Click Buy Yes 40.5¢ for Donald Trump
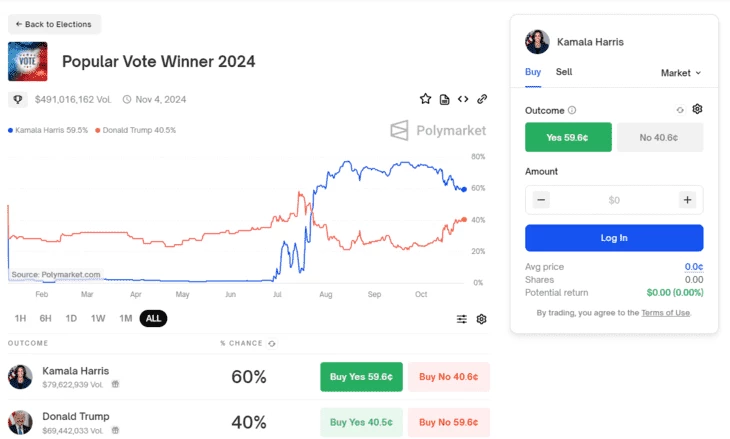This screenshot has height=439, width=730. tap(361, 422)
